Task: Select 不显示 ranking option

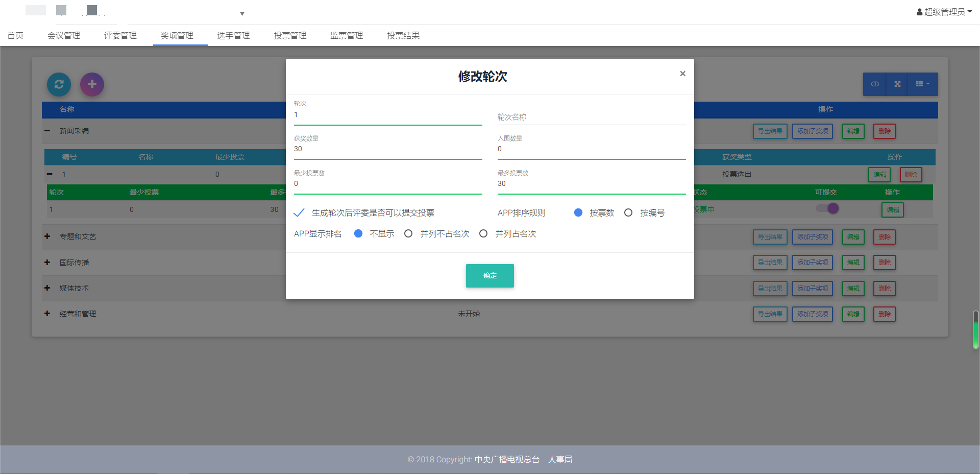Action: [358, 233]
